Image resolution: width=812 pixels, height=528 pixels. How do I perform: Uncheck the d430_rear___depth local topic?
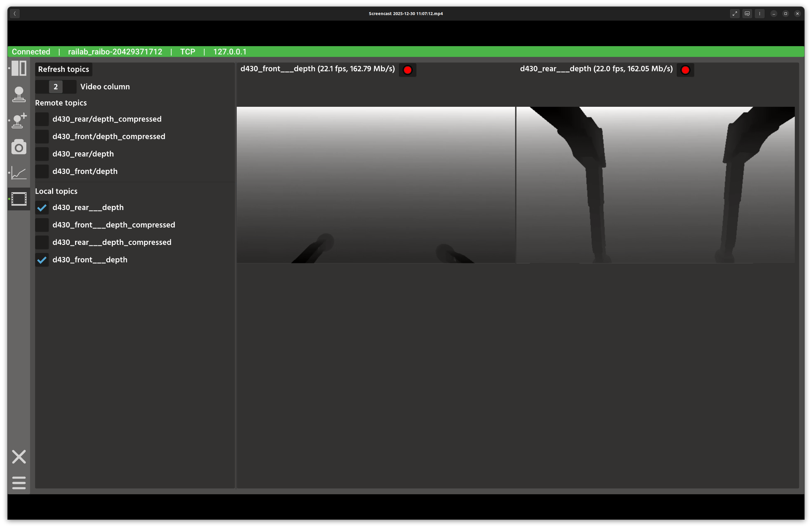(42, 208)
